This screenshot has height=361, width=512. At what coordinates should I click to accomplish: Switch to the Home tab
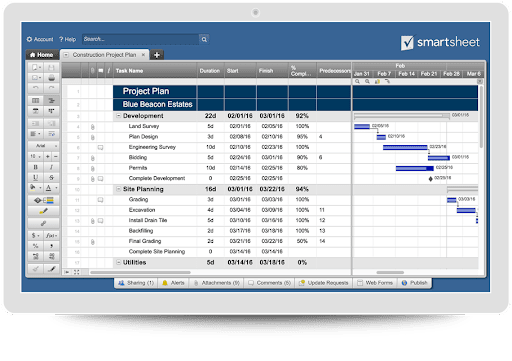pos(42,55)
